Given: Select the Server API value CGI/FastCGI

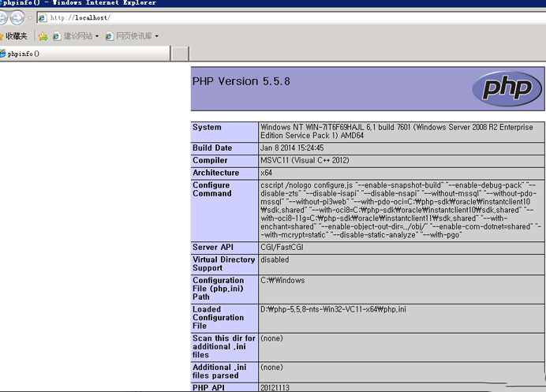Looking at the screenshot, I should (282, 247).
